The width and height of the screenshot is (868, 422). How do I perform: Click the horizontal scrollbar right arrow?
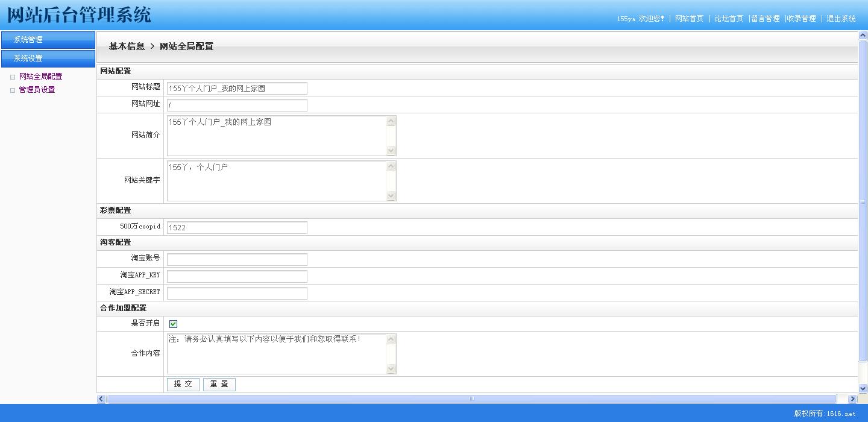click(852, 398)
